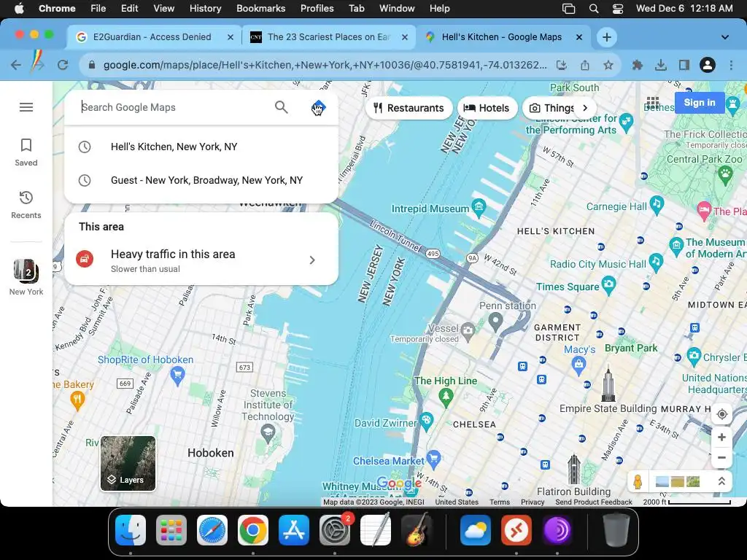Viewport: 747px width, 560px height.
Task: Click David Zwirner gallery marker
Action: click(x=426, y=420)
